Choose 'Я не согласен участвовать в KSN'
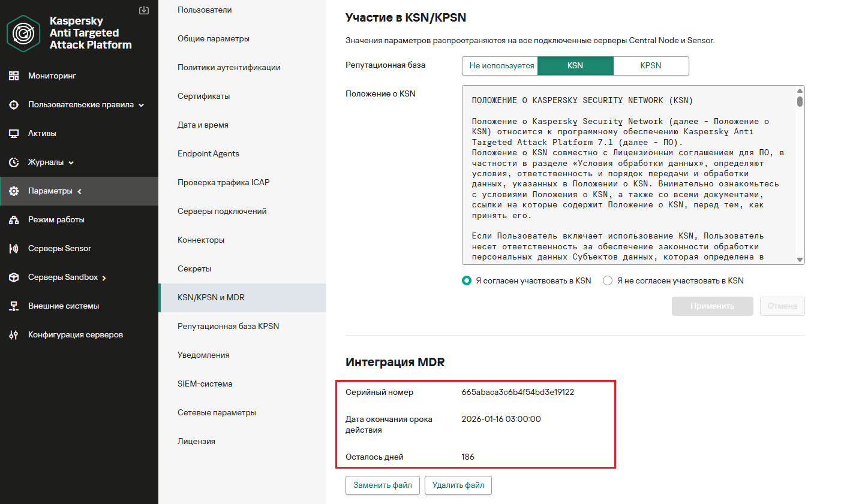The height and width of the screenshot is (504, 841). [x=608, y=280]
